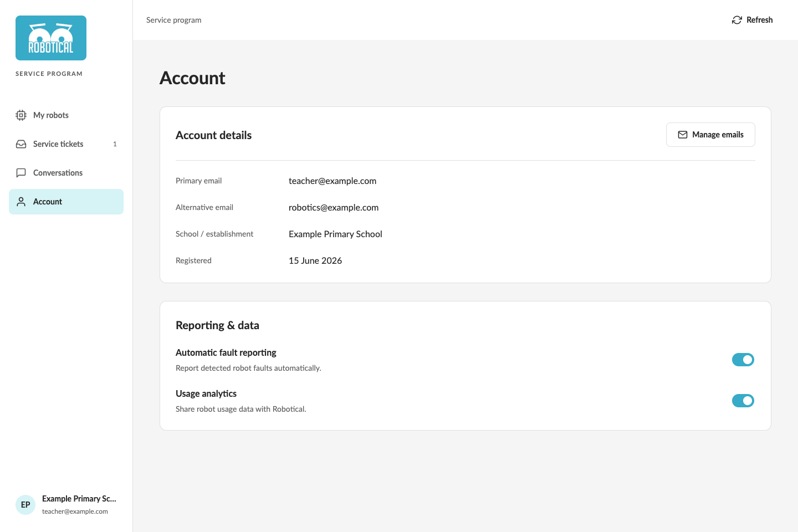798x532 pixels.
Task: Click the My robots chip icon
Action: tap(21, 115)
